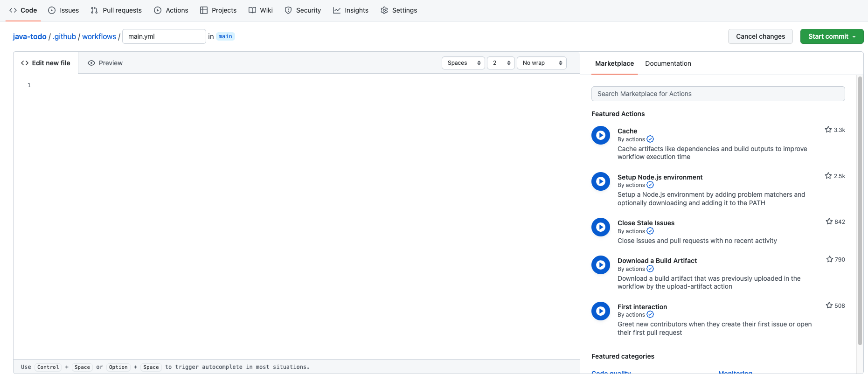Click verified badge under First interaction
Image resolution: width=868 pixels, height=374 pixels.
[x=650, y=314]
